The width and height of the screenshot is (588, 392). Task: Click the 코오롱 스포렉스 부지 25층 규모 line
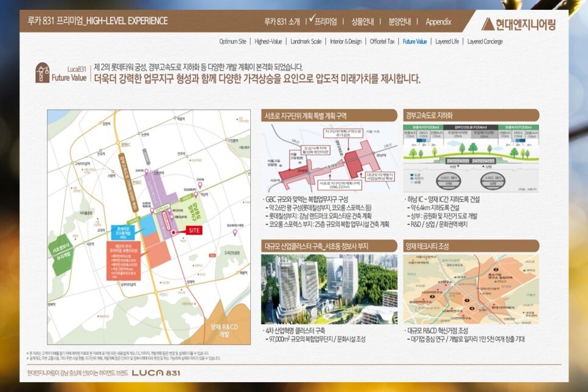327,225
